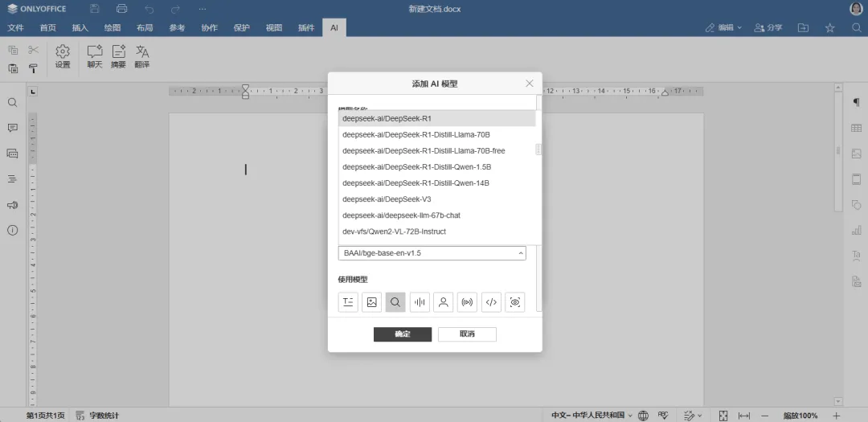
Task: Open the headings navigation panel
Action: (12, 179)
